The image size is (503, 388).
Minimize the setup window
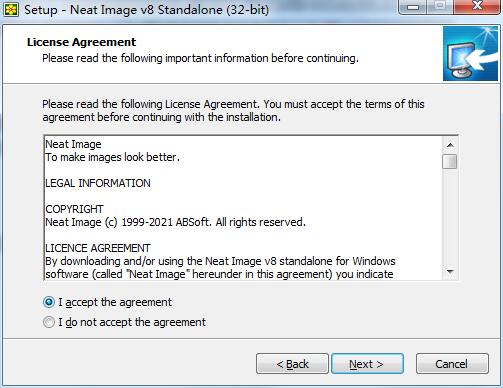pos(413,7)
